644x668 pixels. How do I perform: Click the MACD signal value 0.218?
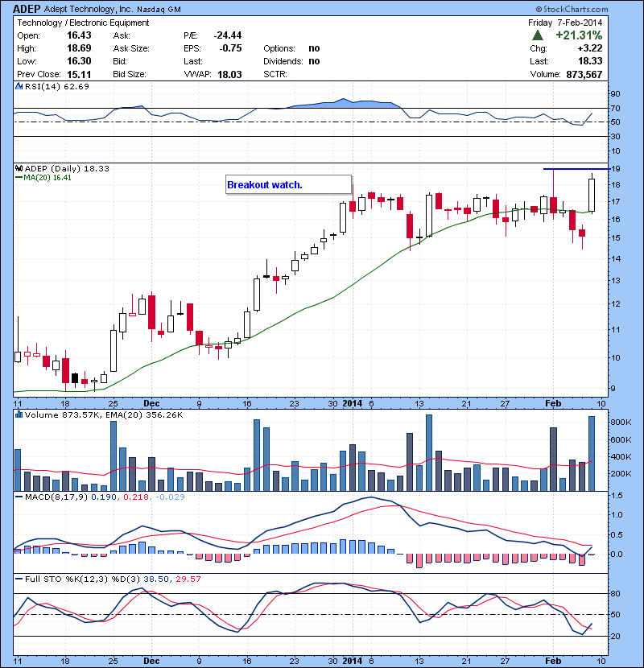136,497
